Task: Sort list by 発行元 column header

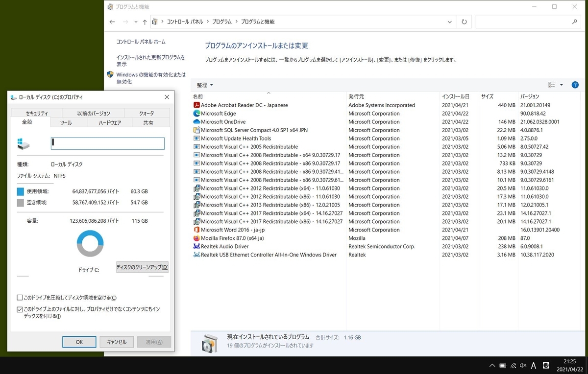Action: pyautogui.click(x=393, y=96)
